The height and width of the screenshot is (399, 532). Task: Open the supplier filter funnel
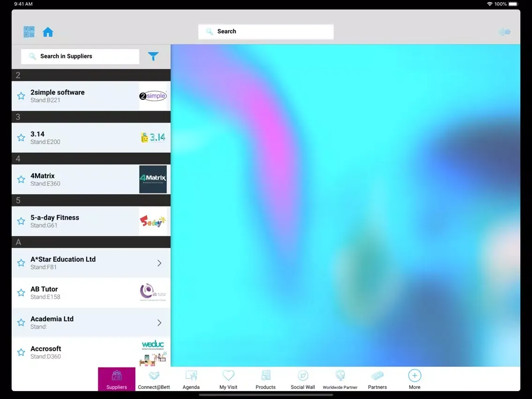pos(153,56)
